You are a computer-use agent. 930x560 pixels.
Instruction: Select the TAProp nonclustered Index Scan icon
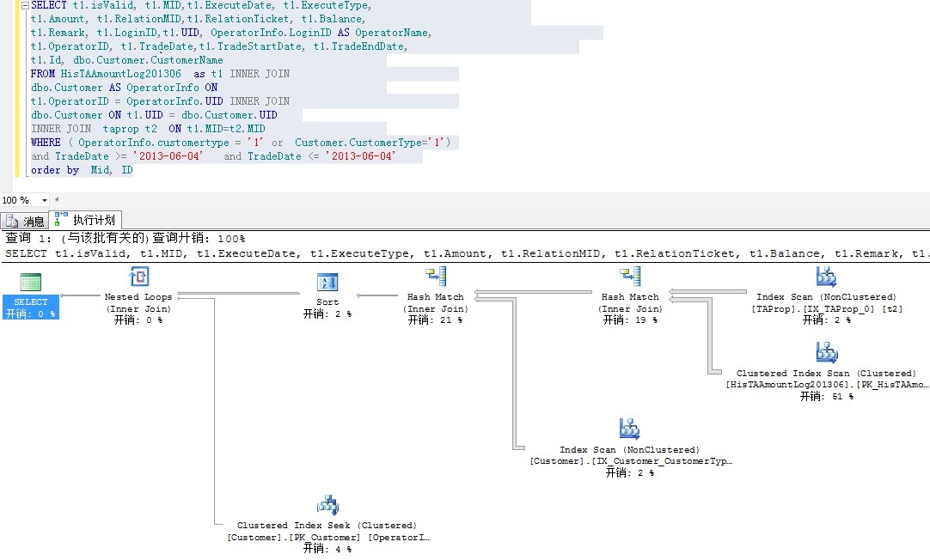(826, 277)
